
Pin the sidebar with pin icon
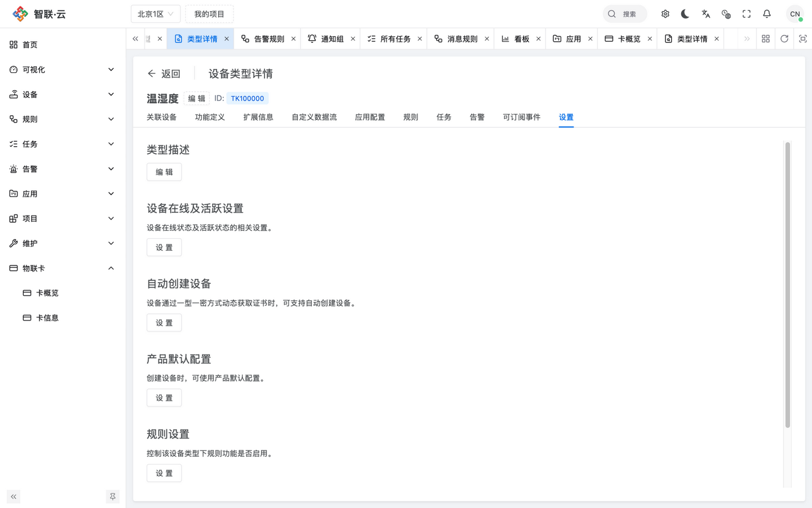(113, 497)
